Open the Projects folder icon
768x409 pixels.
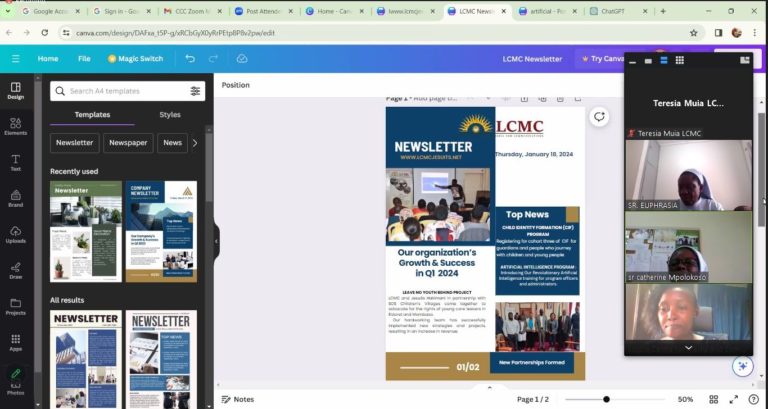point(15,307)
